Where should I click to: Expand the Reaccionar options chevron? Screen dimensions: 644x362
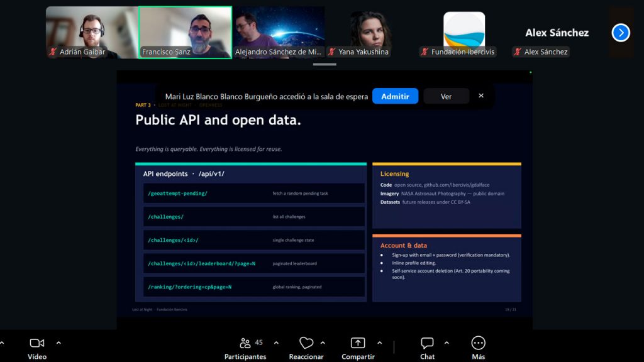(323, 343)
